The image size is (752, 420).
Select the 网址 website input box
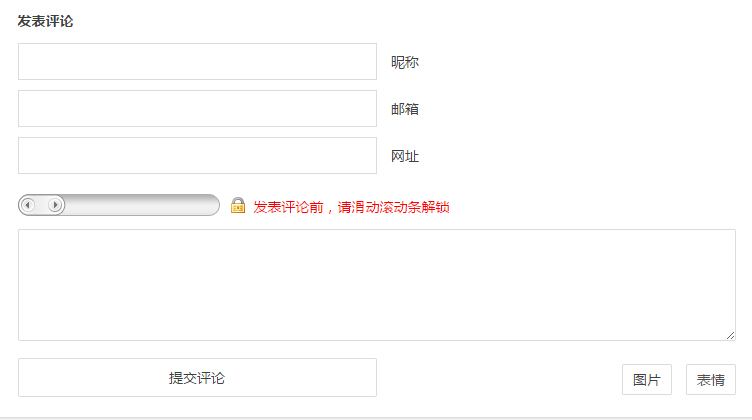(197, 155)
